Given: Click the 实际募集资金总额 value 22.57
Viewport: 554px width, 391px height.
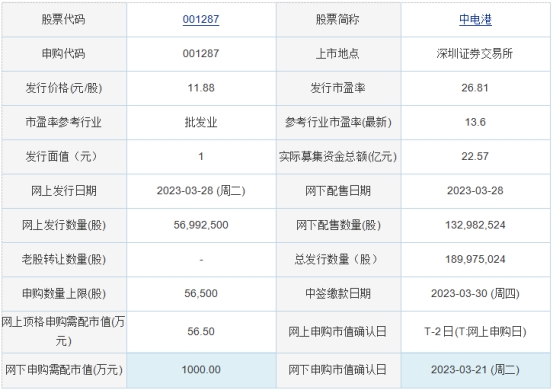Looking at the screenshot, I should pyautogui.click(x=475, y=156).
